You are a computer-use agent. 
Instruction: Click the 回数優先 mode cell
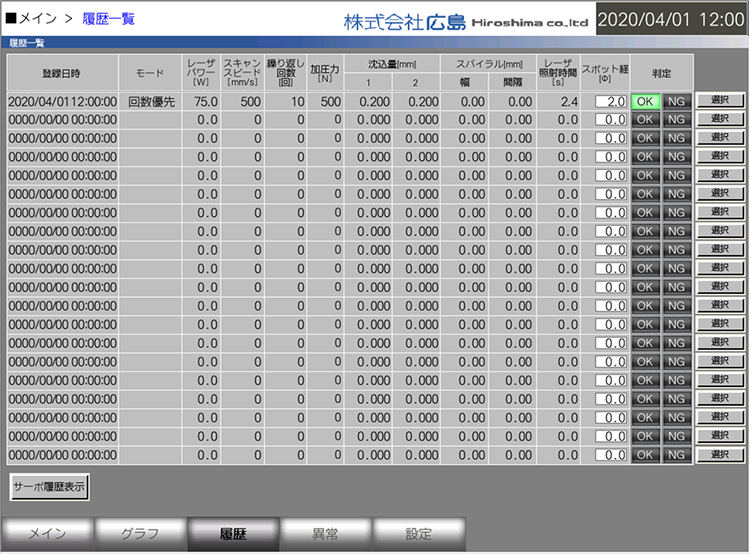149,101
